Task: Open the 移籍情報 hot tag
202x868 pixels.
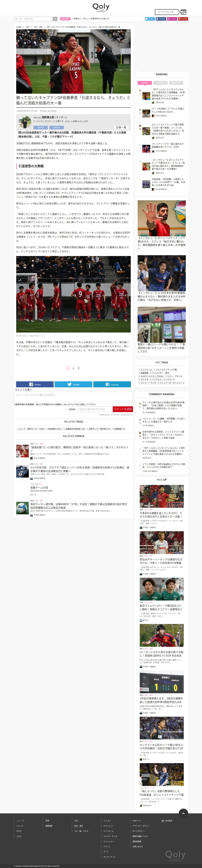Action: pos(143,373)
